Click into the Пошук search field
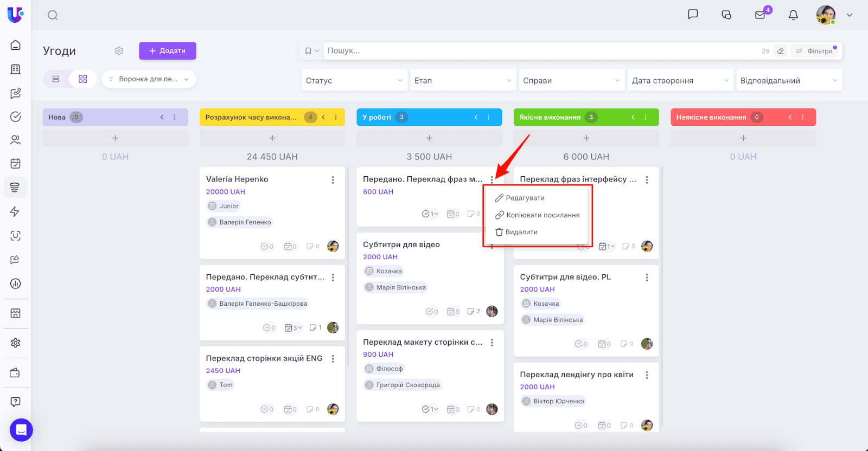The width and height of the screenshot is (868, 451). (542, 51)
